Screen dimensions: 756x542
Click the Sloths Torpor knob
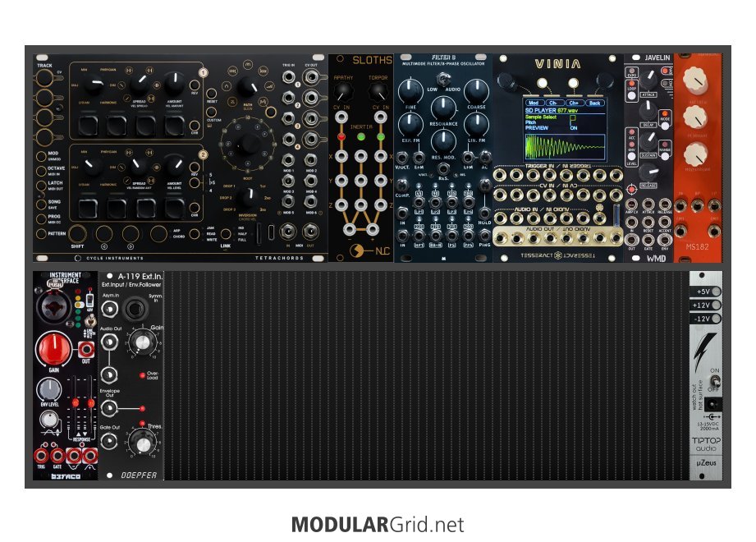coord(378,92)
